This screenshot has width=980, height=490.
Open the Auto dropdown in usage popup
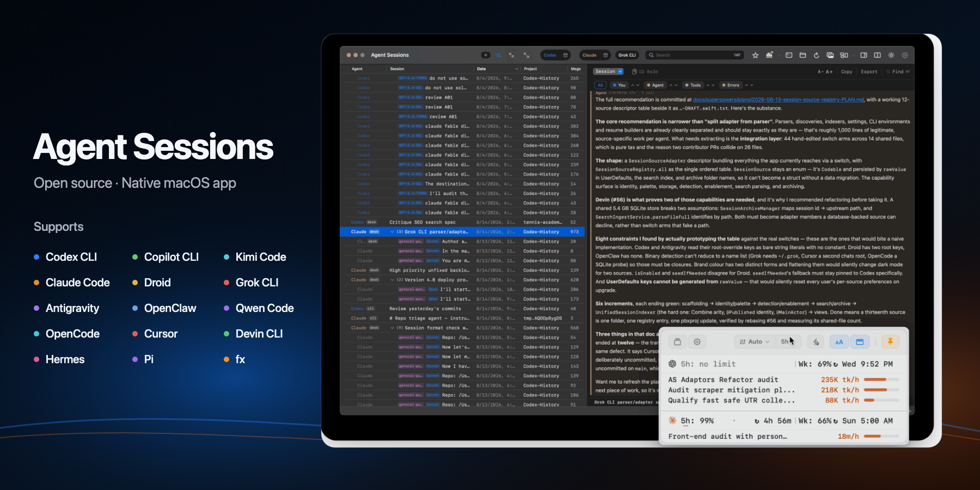tap(755, 342)
